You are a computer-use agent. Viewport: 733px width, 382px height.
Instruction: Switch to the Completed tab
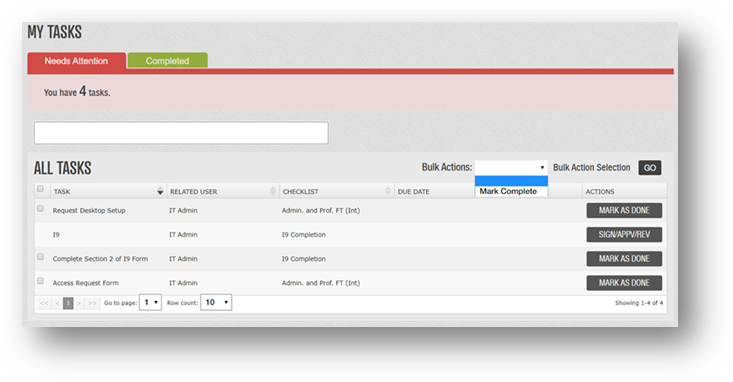167,60
